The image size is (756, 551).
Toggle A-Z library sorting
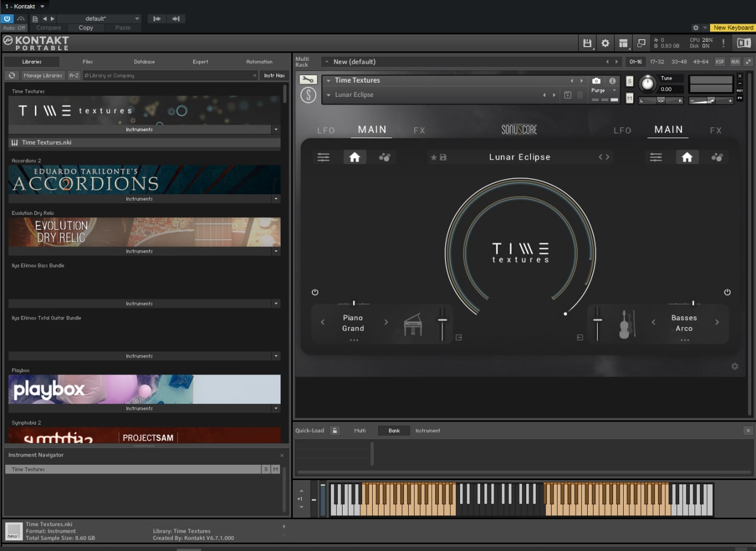[x=74, y=76]
